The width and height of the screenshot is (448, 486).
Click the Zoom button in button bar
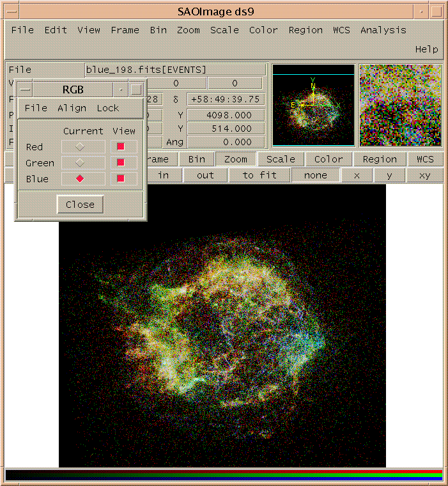pyautogui.click(x=236, y=159)
